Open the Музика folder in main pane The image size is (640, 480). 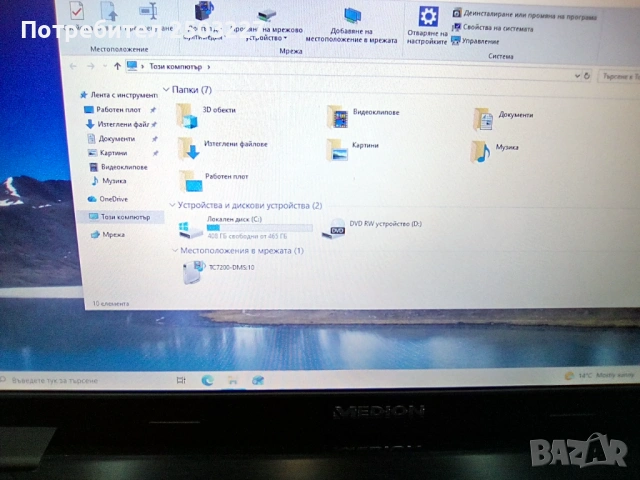[494, 151]
